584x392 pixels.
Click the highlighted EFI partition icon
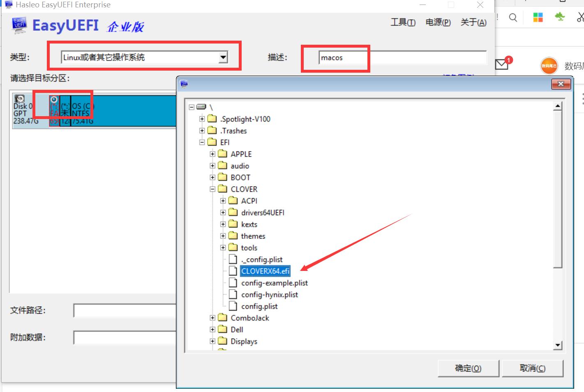(x=53, y=99)
